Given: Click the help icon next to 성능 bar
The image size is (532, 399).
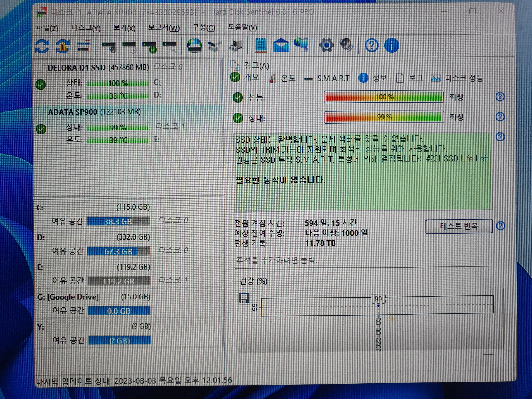Looking at the screenshot, I should (x=500, y=97).
